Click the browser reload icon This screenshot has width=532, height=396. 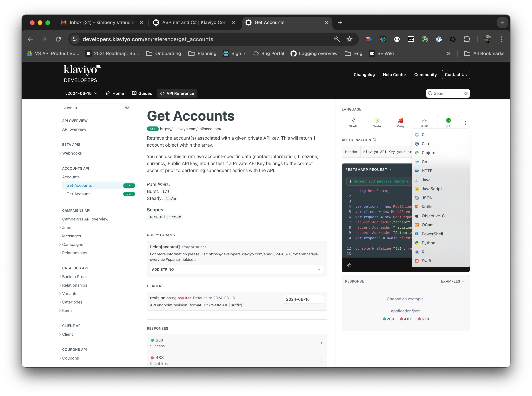pyautogui.click(x=58, y=39)
